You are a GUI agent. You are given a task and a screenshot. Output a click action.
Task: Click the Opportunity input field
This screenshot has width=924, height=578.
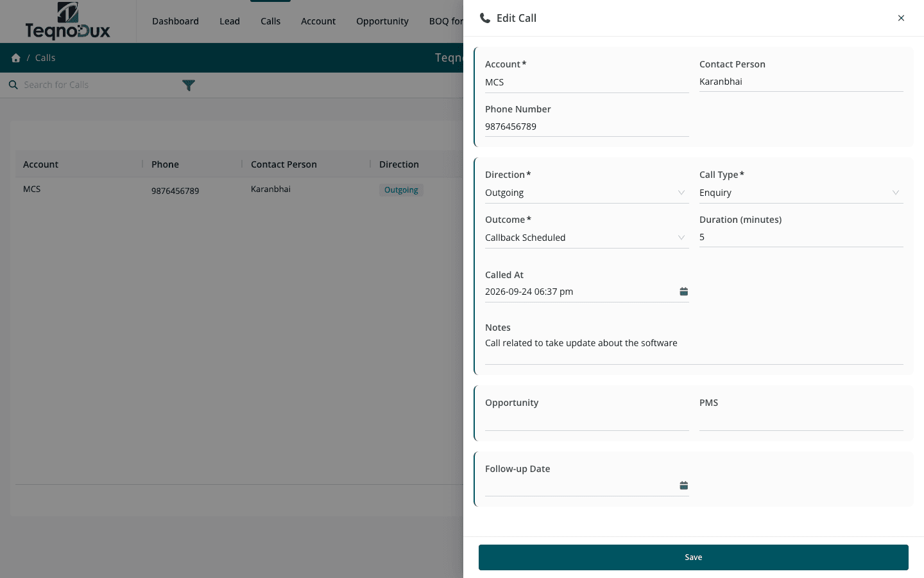(586, 421)
